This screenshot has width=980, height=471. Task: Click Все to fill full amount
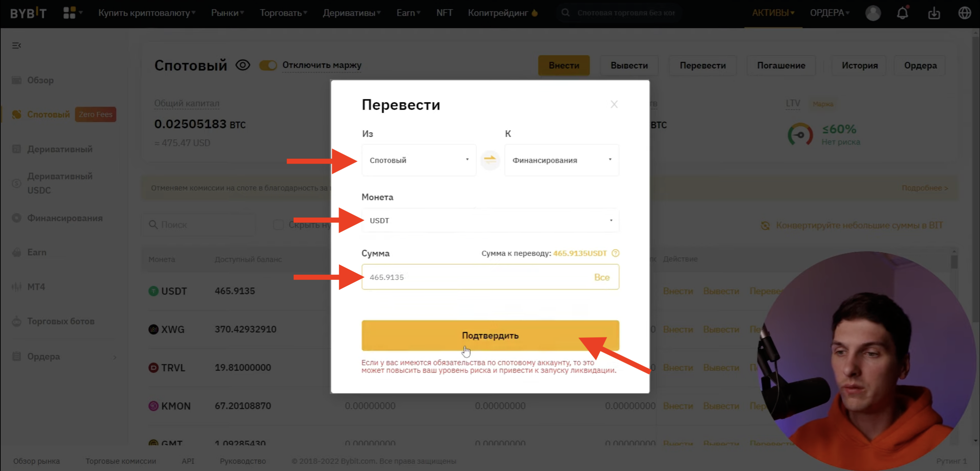click(x=602, y=277)
